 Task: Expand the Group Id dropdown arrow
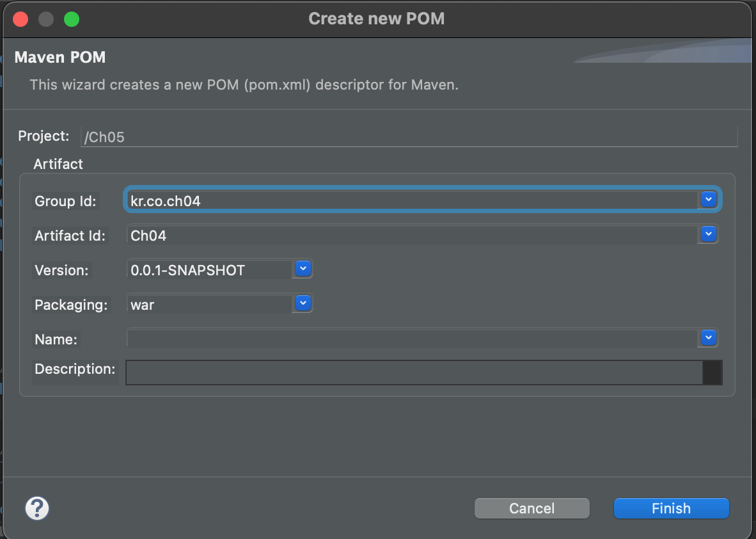(708, 199)
